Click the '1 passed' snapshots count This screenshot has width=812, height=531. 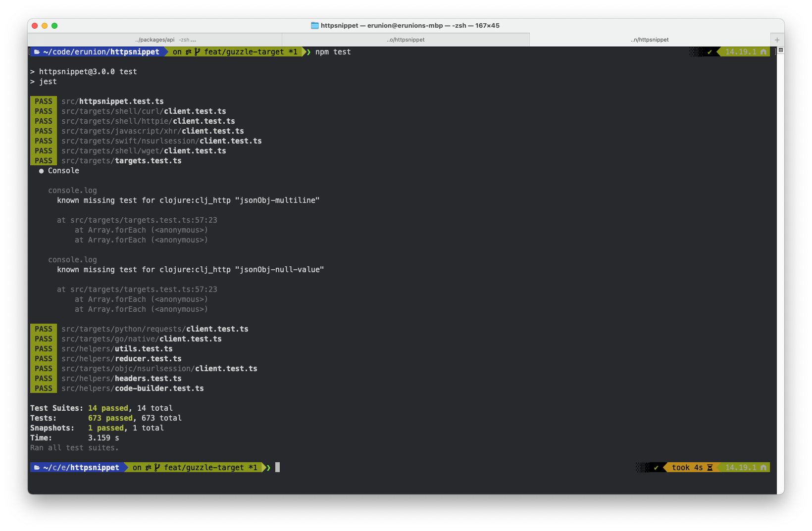[x=106, y=428]
